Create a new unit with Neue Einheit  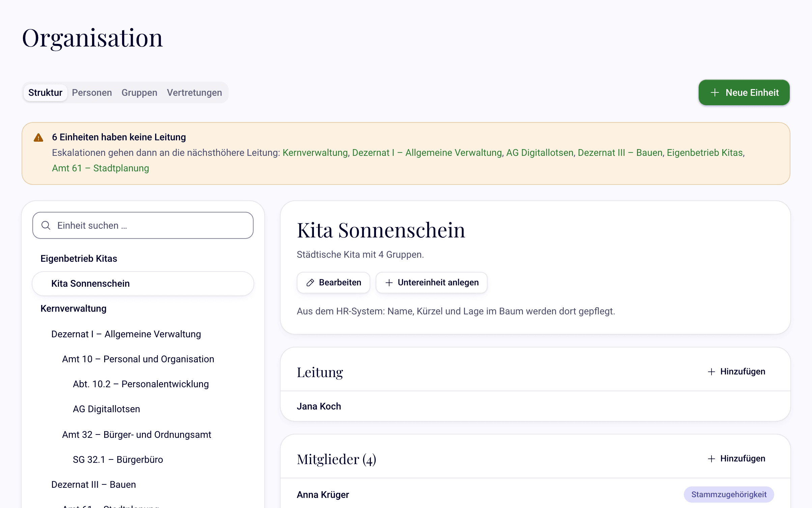(744, 93)
